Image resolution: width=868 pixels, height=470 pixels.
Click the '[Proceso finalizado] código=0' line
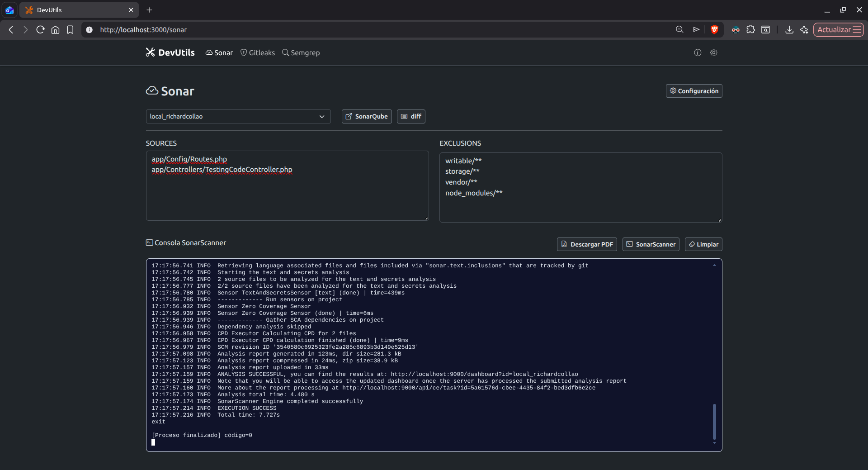(x=202, y=435)
